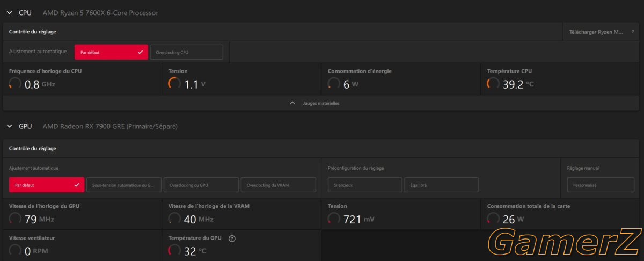The height and width of the screenshot is (261, 644).
Task: Select GPU Par défaut tuning preset
Action: coord(47,185)
